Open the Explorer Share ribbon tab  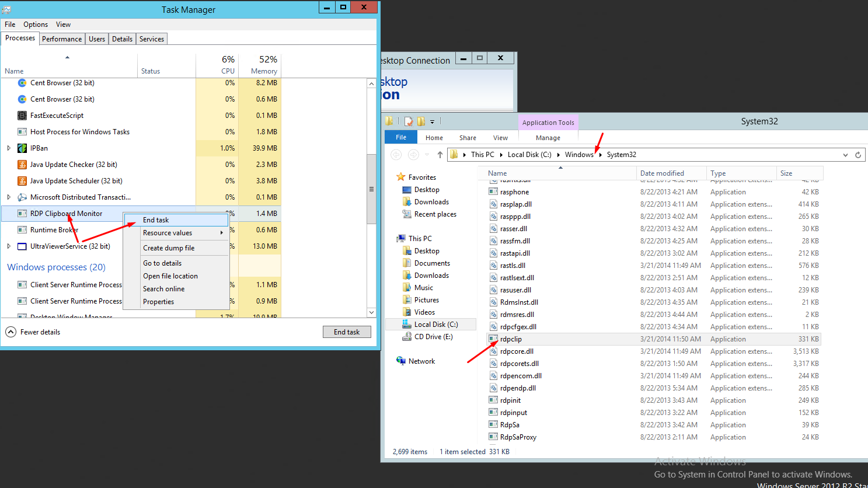pyautogui.click(x=468, y=138)
